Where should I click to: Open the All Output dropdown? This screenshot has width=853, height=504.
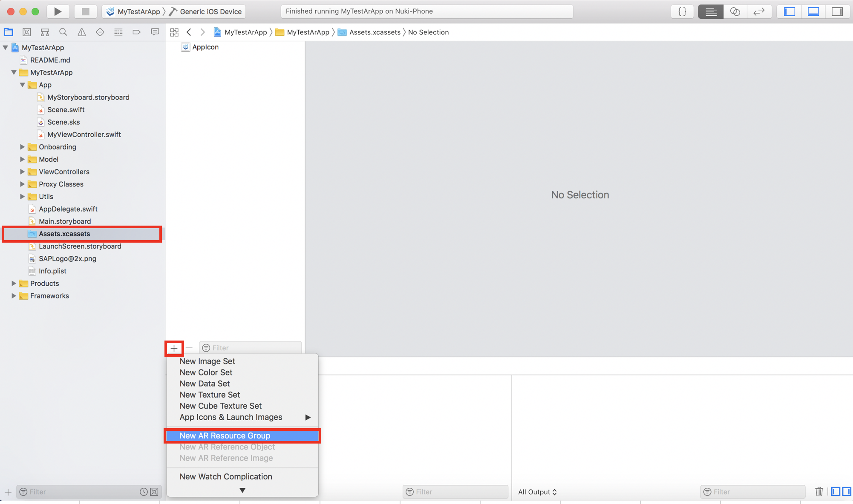point(537,492)
